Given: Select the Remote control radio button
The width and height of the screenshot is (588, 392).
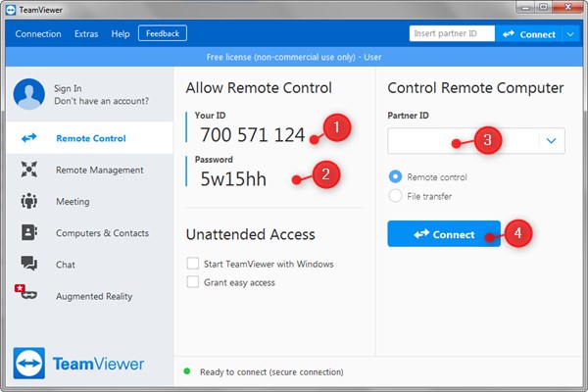Looking at the screenshot, I should click(396, 177).
